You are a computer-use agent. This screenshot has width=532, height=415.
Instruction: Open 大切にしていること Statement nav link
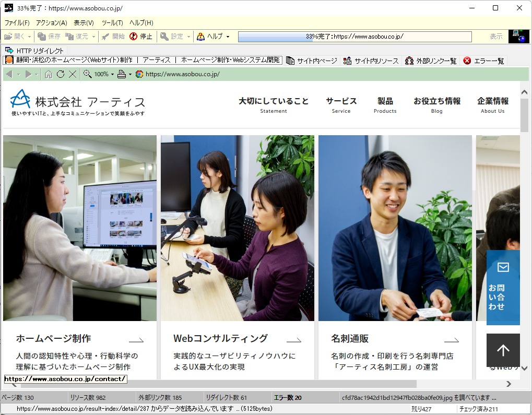click(x=274, y=105)
